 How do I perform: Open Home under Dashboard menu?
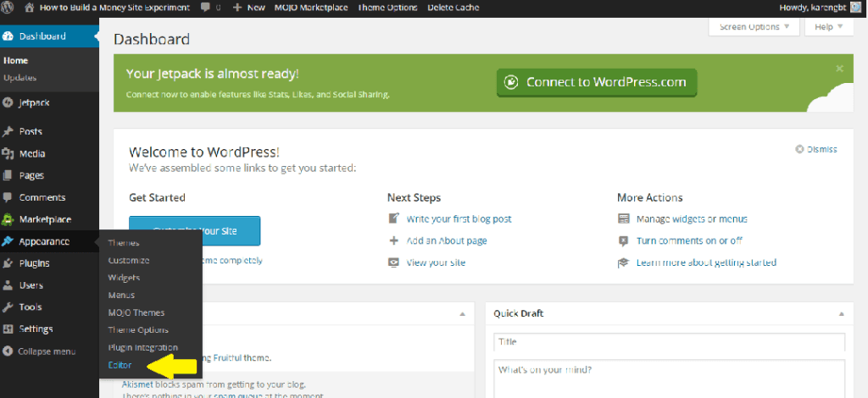pos(15,61)
